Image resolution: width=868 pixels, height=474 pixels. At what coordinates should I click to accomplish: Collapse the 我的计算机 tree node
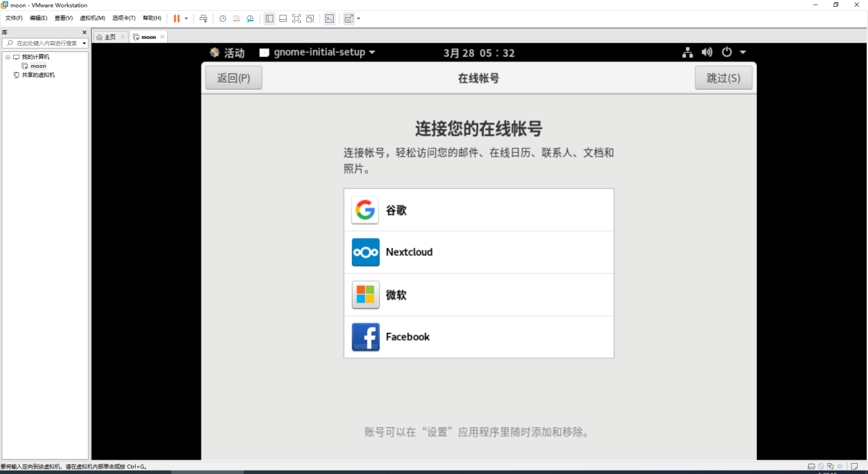point(8,57)
